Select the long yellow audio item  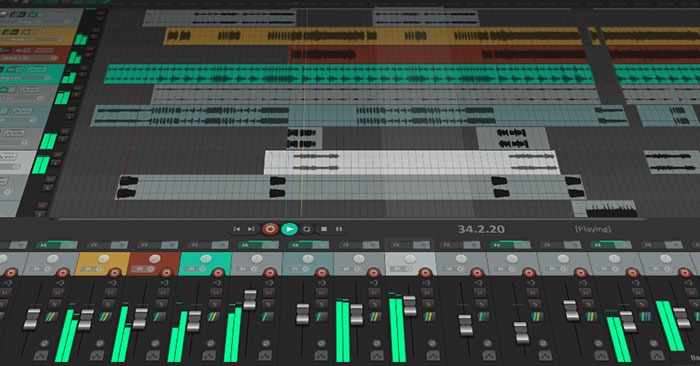point(372,36)
